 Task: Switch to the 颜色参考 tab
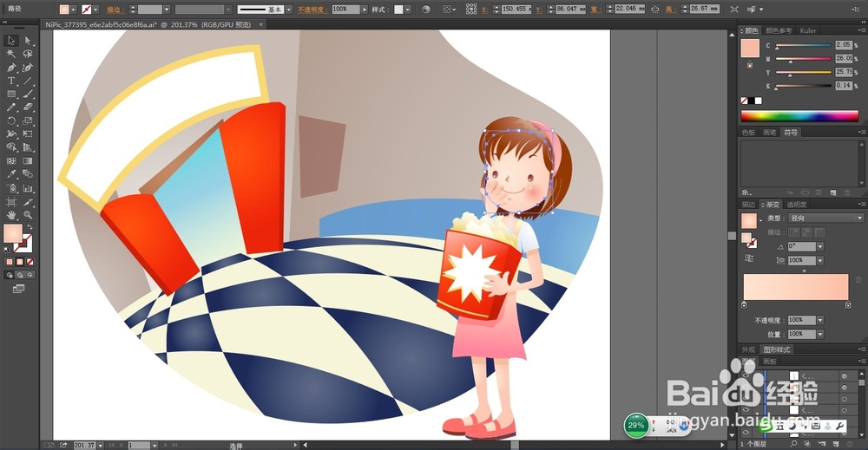(x=779, y=30)
